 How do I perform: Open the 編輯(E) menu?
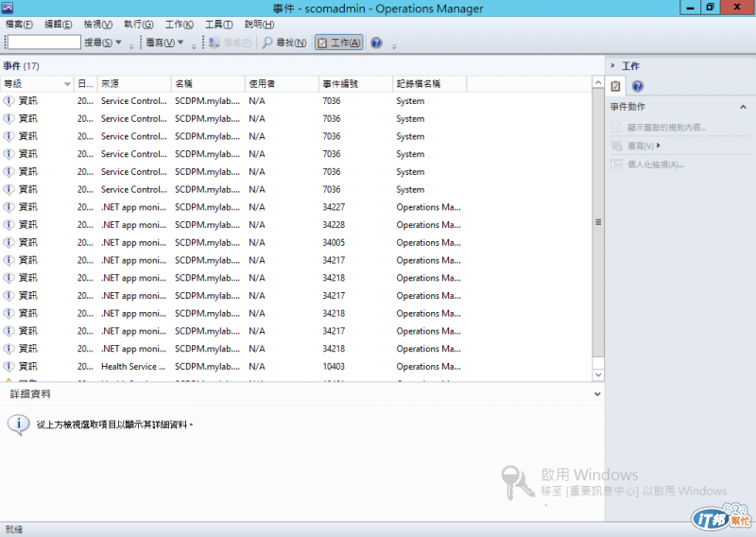click(59, 25)
